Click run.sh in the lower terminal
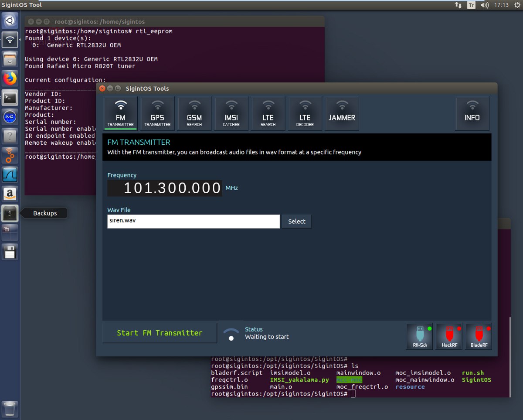This screenshot has width=523, height=420. tap(473, 373)
